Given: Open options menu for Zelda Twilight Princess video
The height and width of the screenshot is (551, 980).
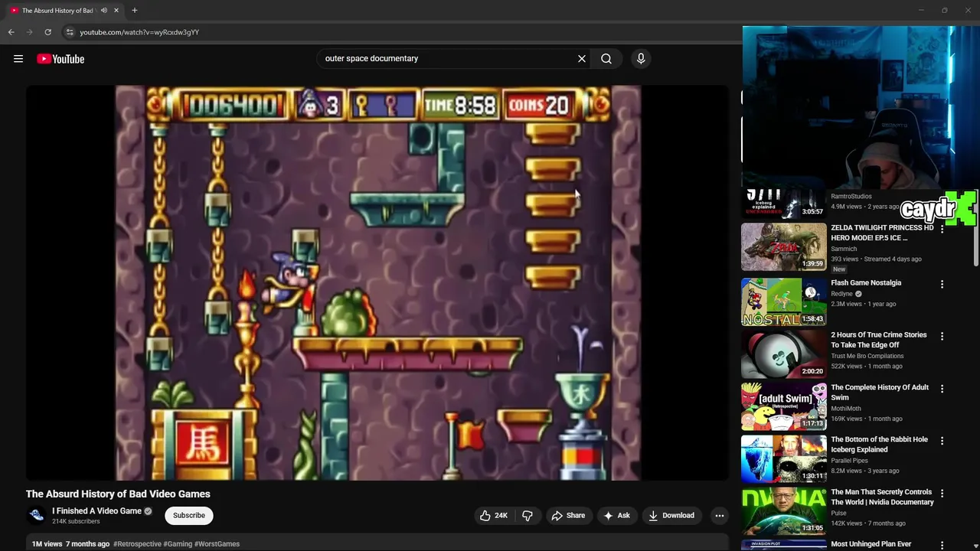Looking at the screenshot, I should point(942,229).
